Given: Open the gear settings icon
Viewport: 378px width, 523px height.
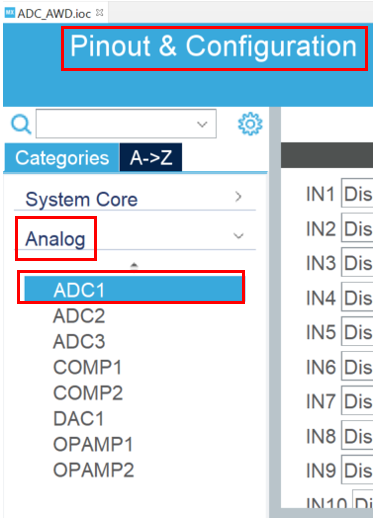Looking at the screenshot, I should point(250,124).
